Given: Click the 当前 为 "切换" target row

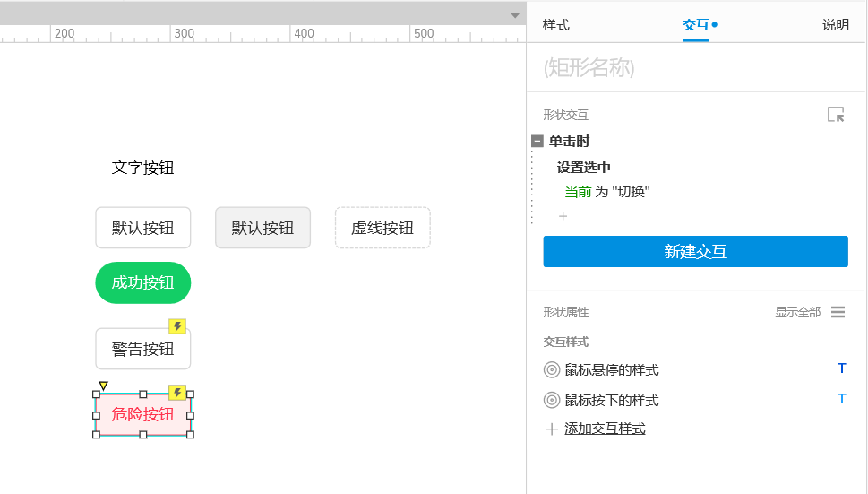Looking at the screenshot, I should (606, 192).
